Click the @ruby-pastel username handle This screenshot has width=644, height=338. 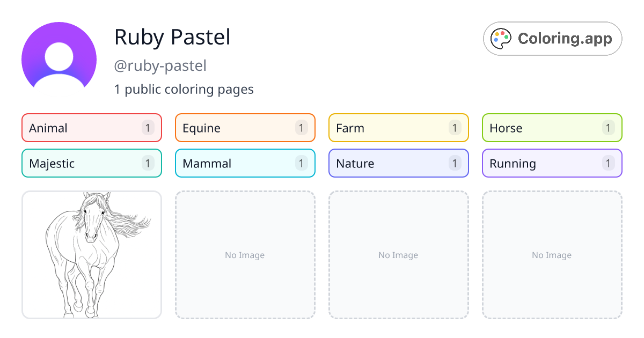[x=160, y=66]
